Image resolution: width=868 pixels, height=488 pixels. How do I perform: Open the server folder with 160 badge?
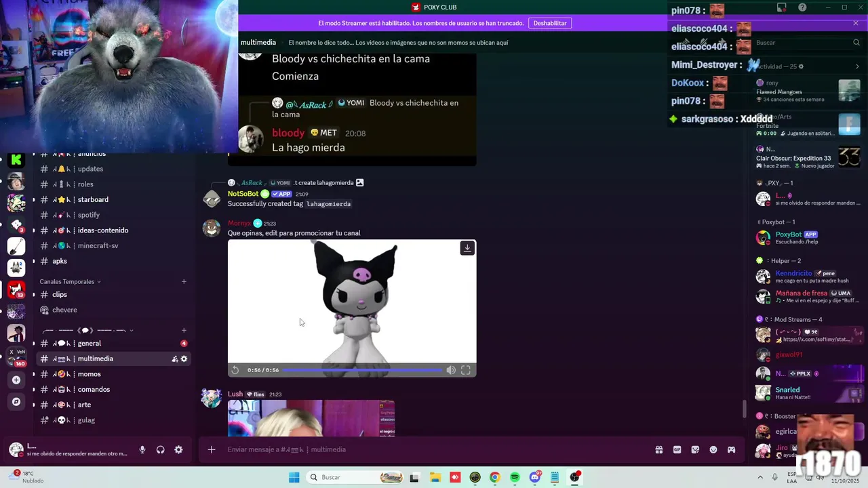click(x=16, y=357)
